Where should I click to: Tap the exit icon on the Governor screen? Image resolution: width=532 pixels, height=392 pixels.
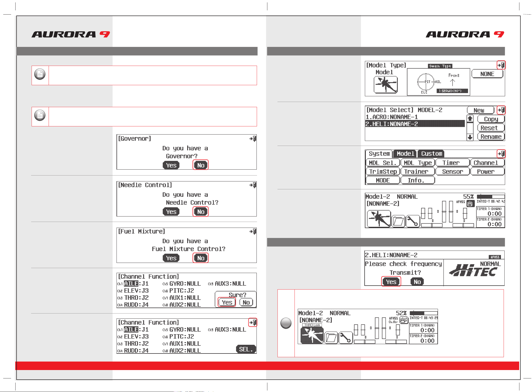(x=253, y=139)
